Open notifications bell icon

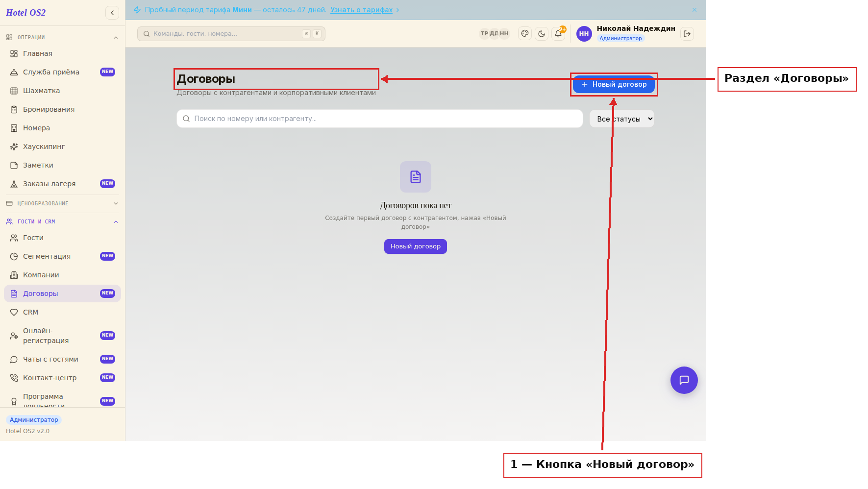(558, 34)
